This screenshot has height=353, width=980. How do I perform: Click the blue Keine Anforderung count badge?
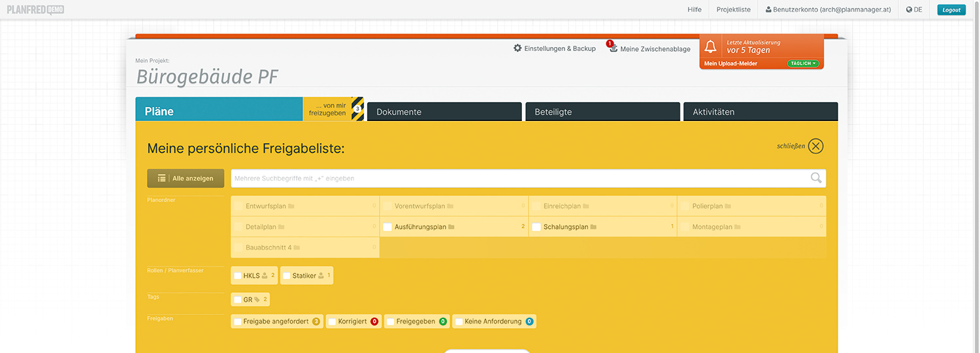529,322
